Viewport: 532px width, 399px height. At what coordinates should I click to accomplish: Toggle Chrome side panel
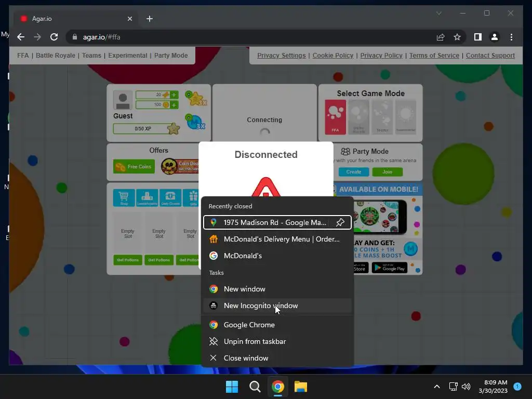click(x=478, y=37)
